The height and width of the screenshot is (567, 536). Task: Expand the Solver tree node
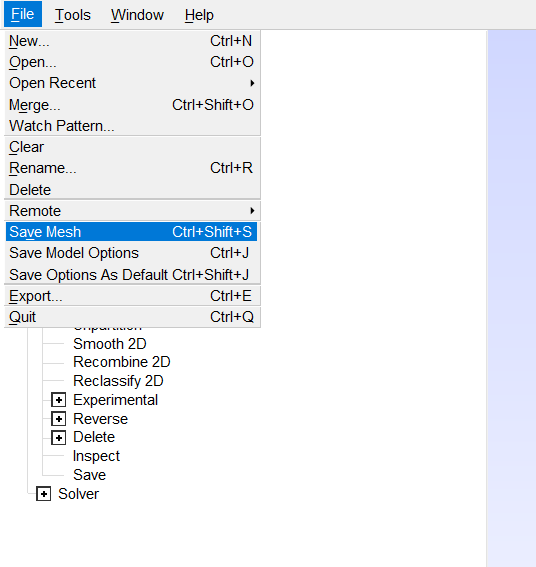[x=43, y=494]
